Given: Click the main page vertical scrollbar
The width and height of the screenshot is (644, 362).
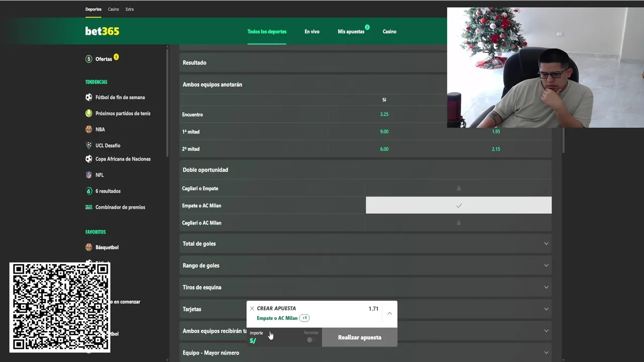Looking at the screenshot, I should pyautogui.click(x=563, y=141).
